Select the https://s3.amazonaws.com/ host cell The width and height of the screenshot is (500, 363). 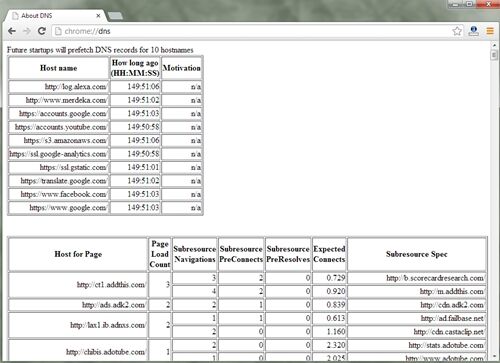(59, 140)
